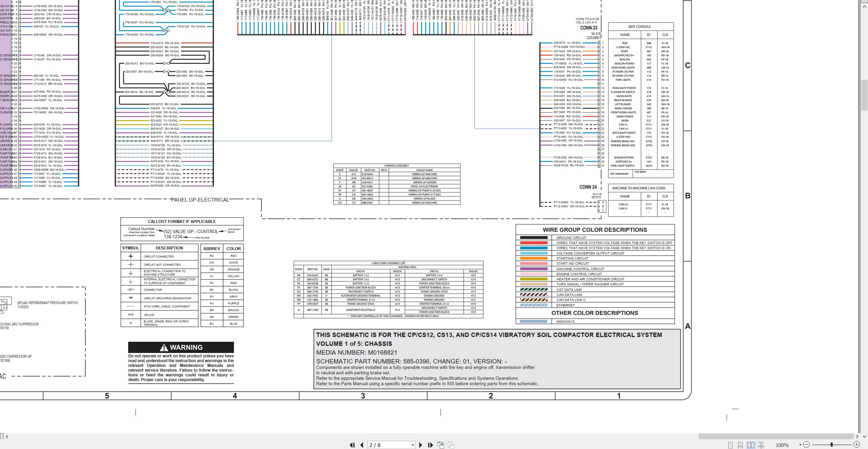Click "JUMPSTART RECEPTACLE" in cable list
The height and width of the screenshot is (449, 868).
[x=360, y=310]
